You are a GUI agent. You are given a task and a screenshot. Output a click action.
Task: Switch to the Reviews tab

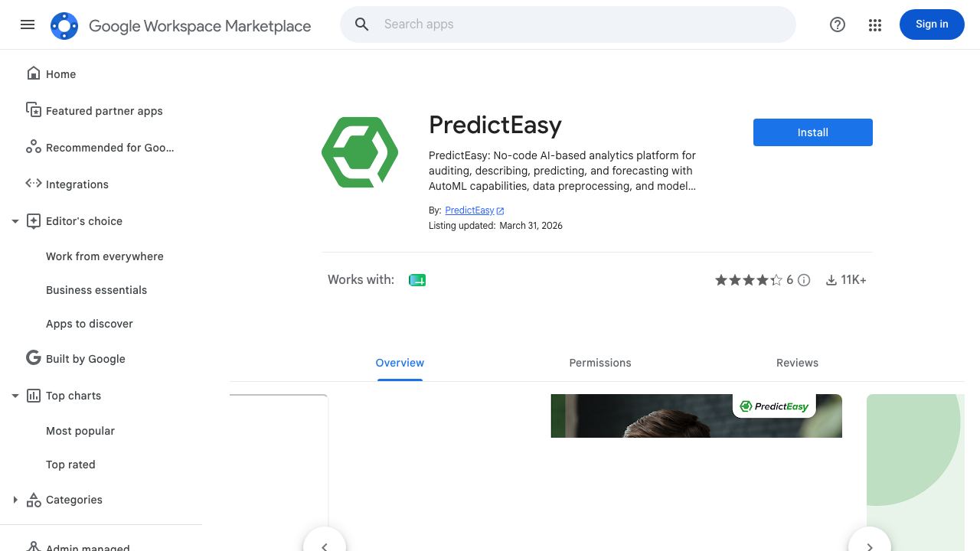click(x=797, y=363)
